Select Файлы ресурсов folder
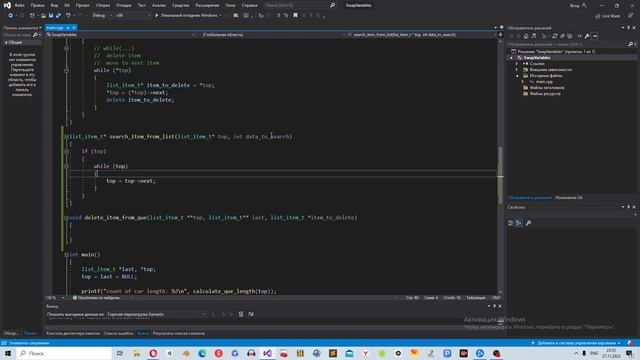Image resolution: width=640 pixels, height=360 pixels. click(545, 94)
